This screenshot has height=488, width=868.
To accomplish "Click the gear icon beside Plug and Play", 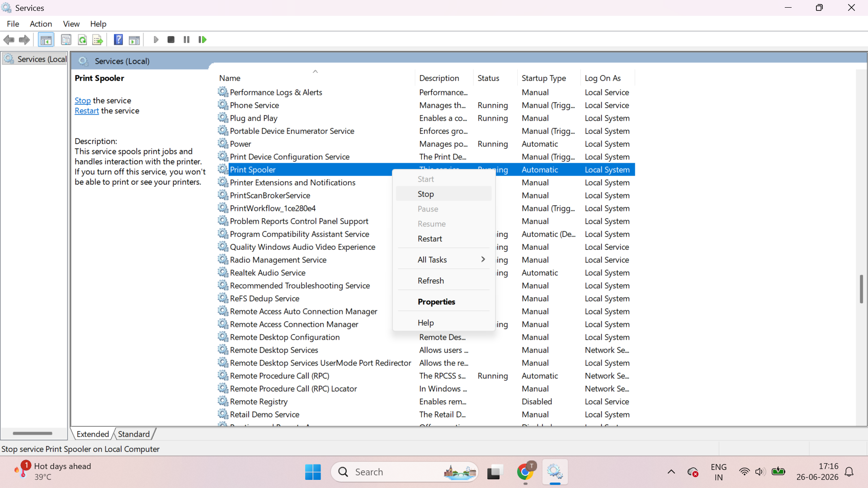I will pos(223,118).
